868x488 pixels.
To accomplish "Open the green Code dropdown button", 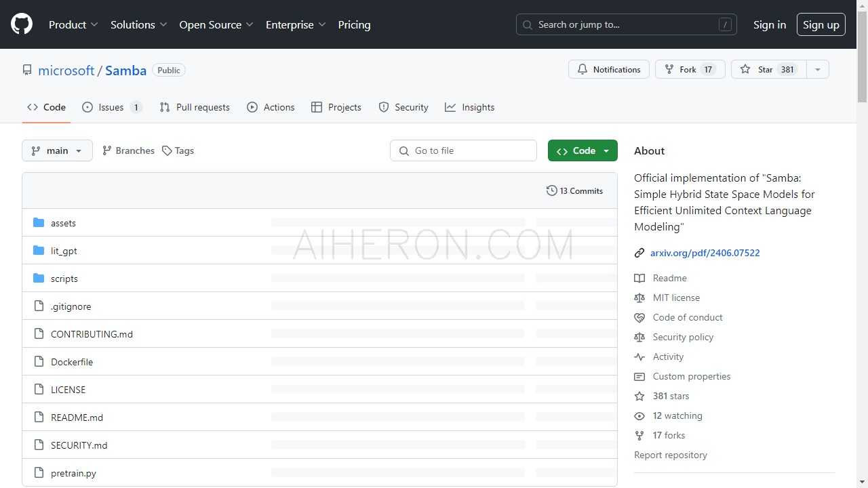I will click(583, 150).
